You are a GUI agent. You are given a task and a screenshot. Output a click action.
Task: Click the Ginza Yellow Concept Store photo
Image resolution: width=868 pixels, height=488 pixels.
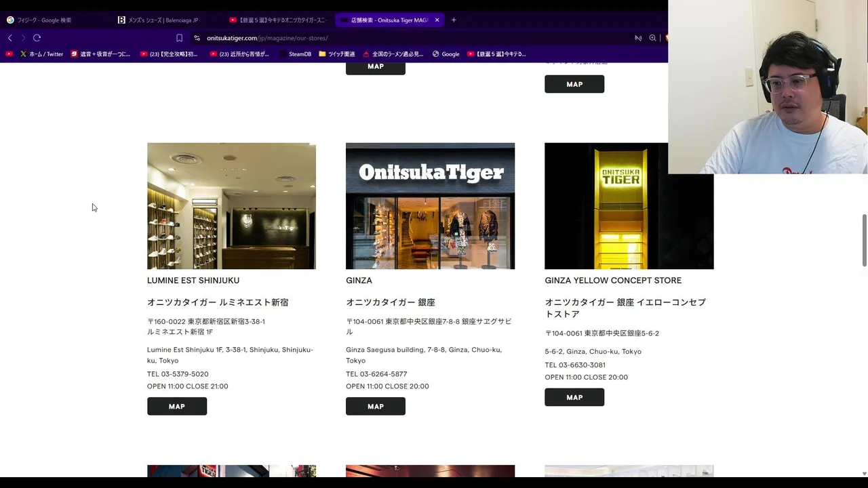[x=629, y=206]
